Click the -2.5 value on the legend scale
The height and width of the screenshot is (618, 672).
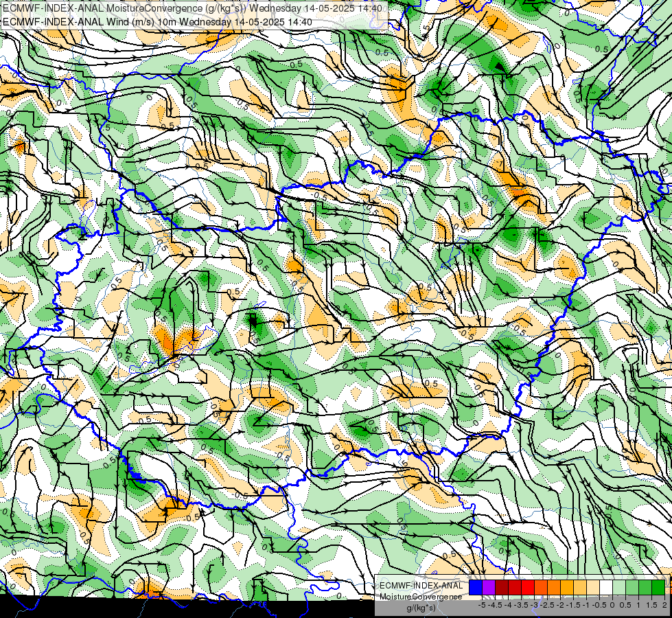547,605
